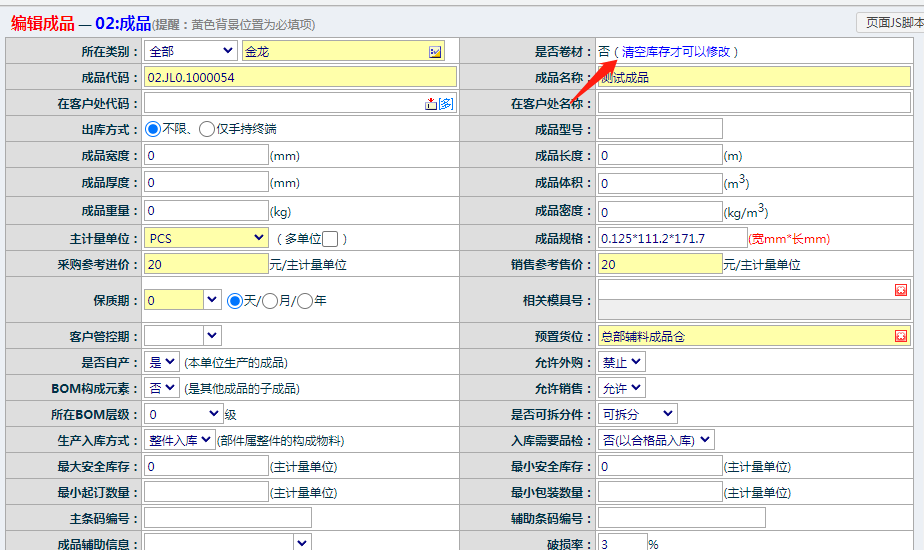The height and width of the screenshot is (550, 924).
Task: Choose the 月 radio for 保质期
Action: pos(268,300)
